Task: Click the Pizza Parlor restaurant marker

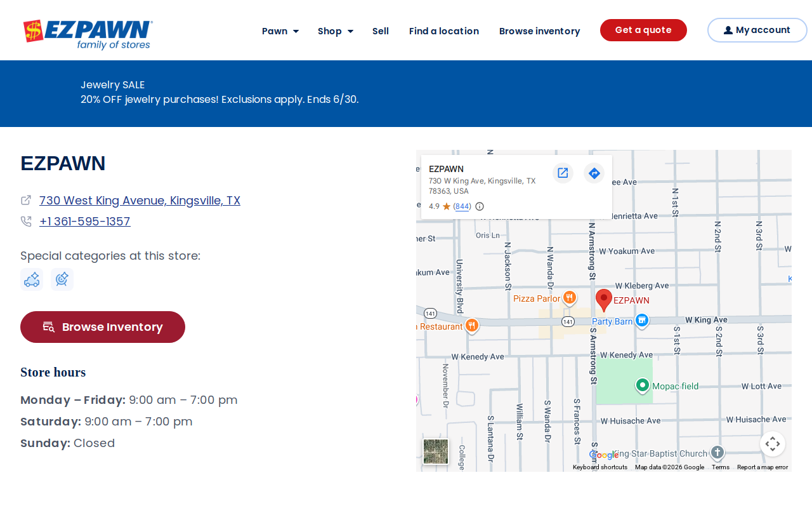Action: click(x=570, y=297)
